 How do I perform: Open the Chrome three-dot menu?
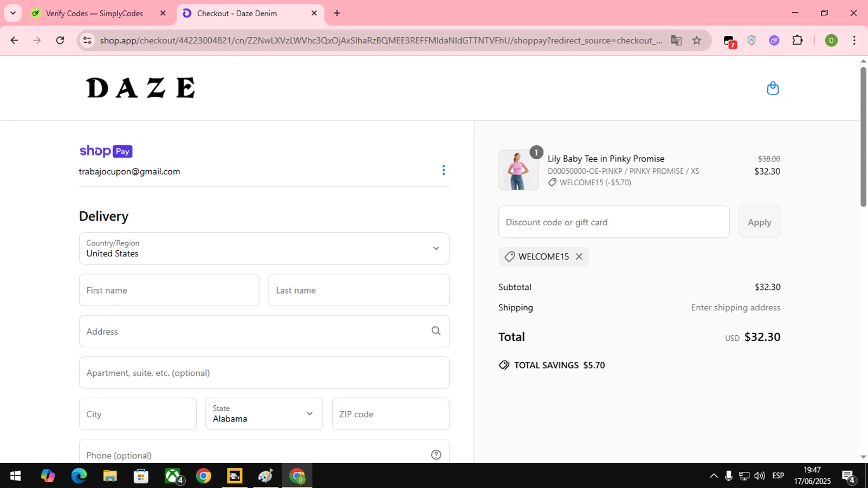[854, 41]
